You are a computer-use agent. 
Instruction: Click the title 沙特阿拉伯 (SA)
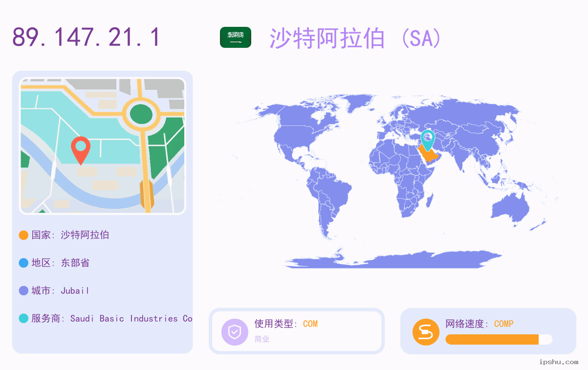(x=356, y=38)
